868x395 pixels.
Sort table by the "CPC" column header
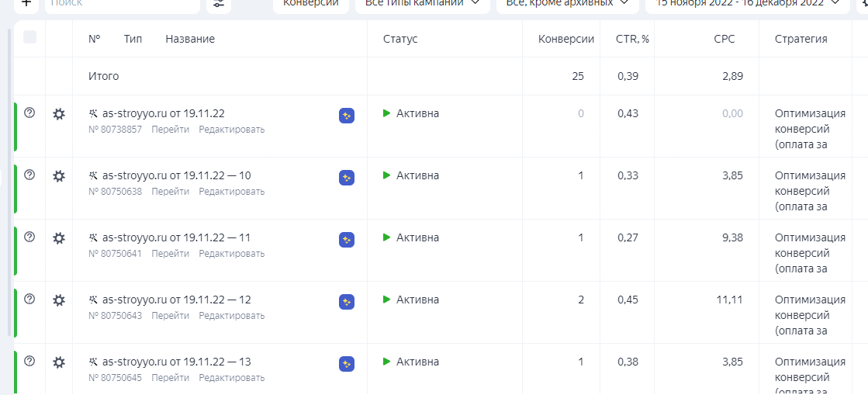click(x=724, y=39)
